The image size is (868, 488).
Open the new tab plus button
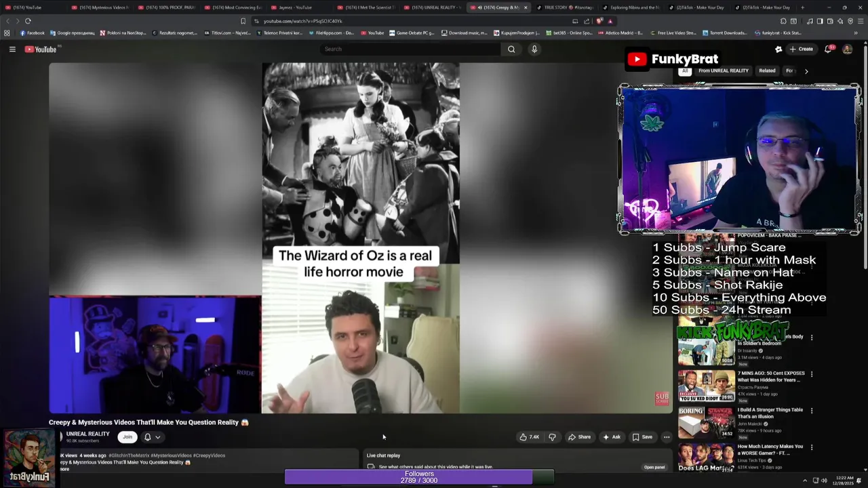(802, 7)
